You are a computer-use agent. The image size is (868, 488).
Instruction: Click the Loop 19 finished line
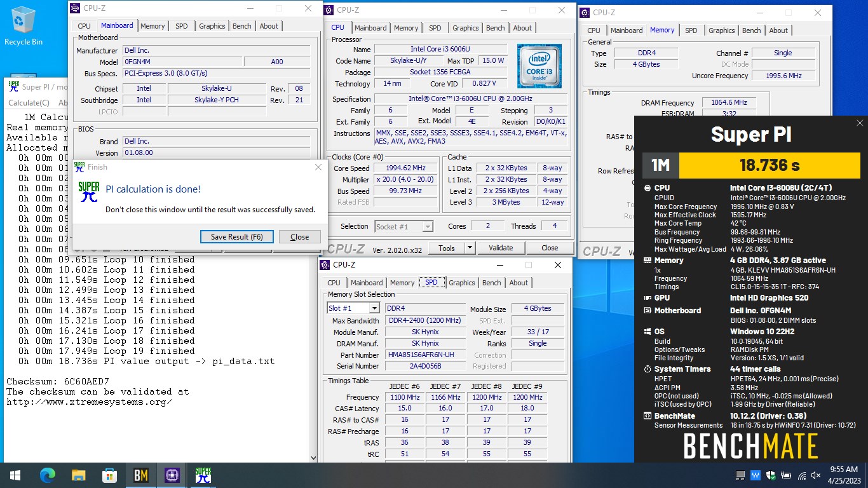[x=107, y=351]
